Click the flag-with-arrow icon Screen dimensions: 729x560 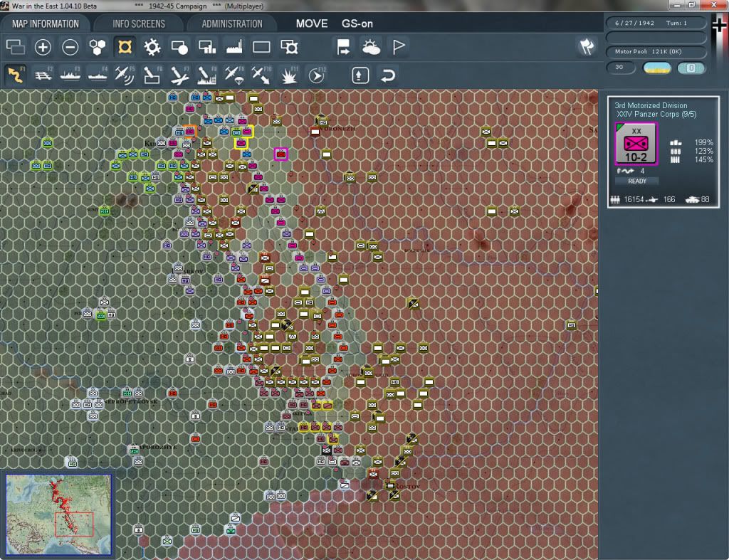coord(343,47)
